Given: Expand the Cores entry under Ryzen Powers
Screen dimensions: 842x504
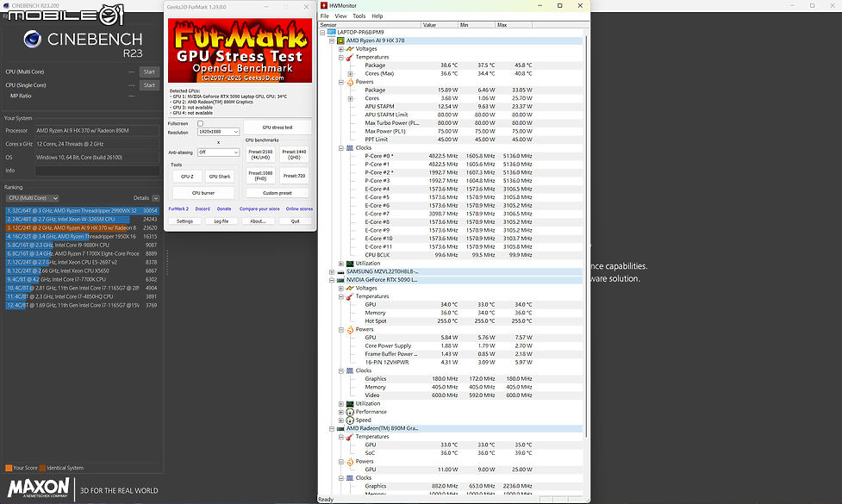Looking at the screenshot, I should coord(350,98).
